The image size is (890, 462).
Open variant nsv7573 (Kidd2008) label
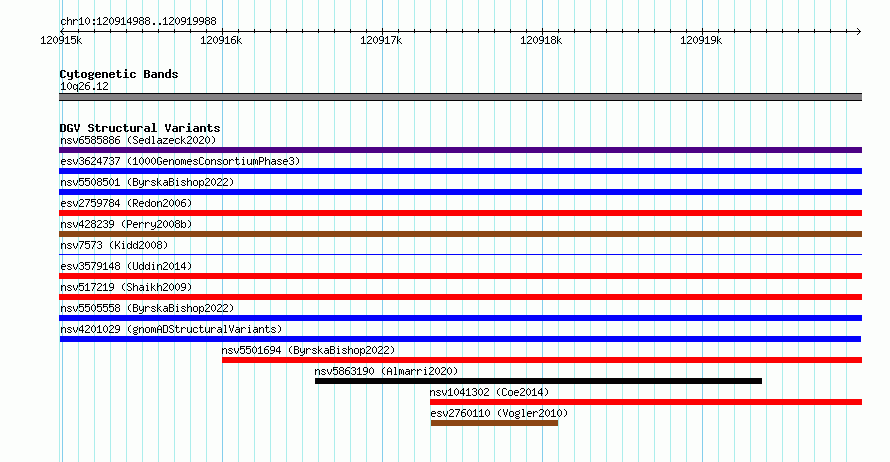click(114, 245)
